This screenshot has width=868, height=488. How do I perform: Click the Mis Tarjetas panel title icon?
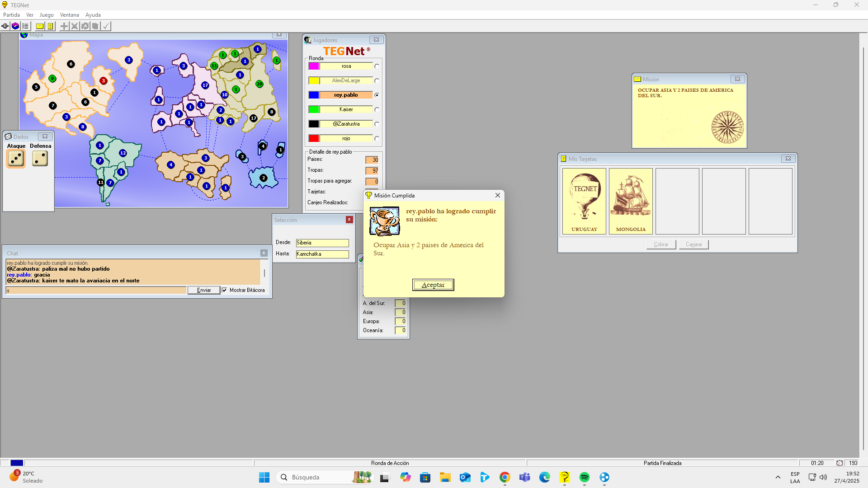(563, 159)
